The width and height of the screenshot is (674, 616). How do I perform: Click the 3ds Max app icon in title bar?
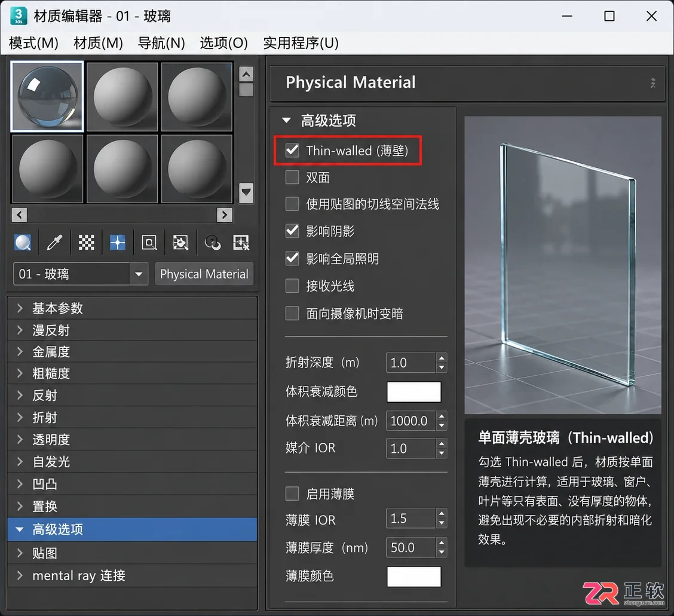pos(19,16)
